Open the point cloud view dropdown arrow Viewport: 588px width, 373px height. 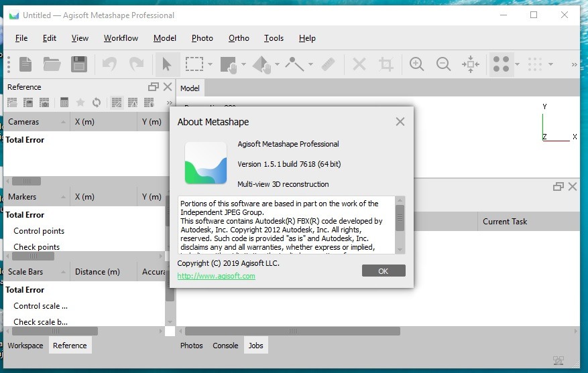pos(517,64)
